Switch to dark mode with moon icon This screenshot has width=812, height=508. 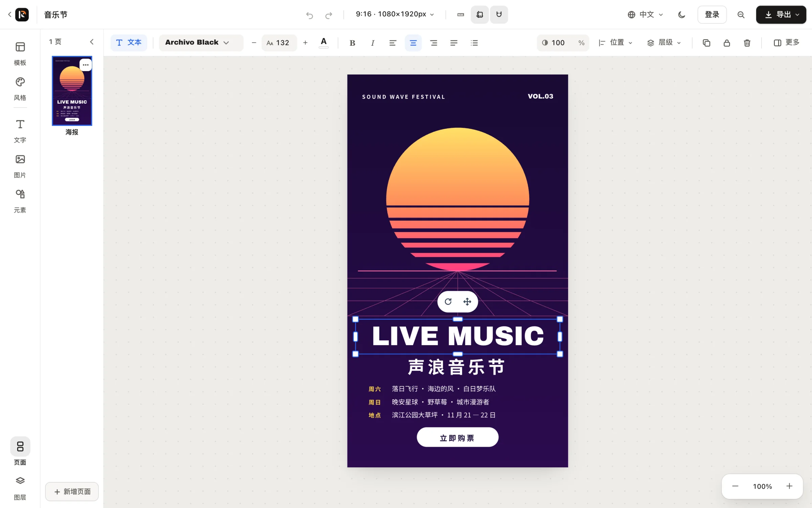682,15
